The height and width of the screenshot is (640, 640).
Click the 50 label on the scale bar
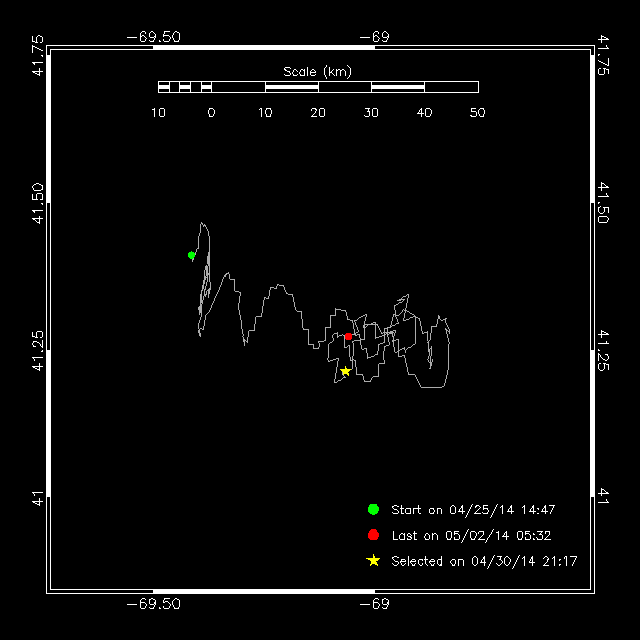(477, 113)
